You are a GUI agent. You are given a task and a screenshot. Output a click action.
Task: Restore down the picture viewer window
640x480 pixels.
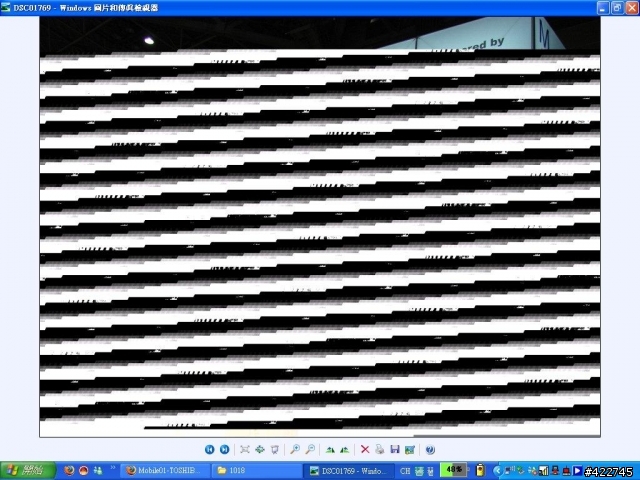[618, 8]
